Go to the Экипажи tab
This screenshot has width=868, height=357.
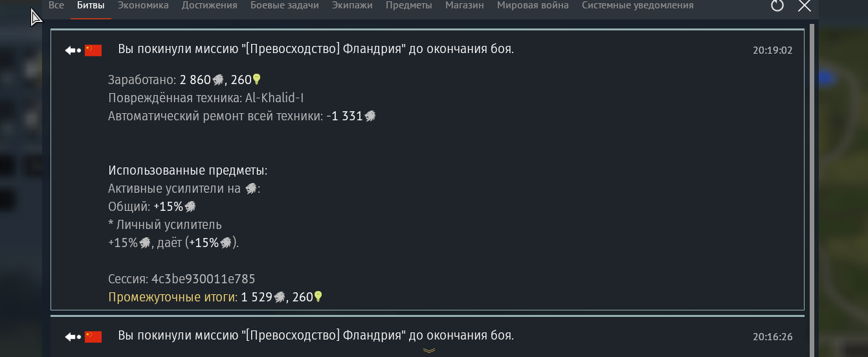click(352, 5)
